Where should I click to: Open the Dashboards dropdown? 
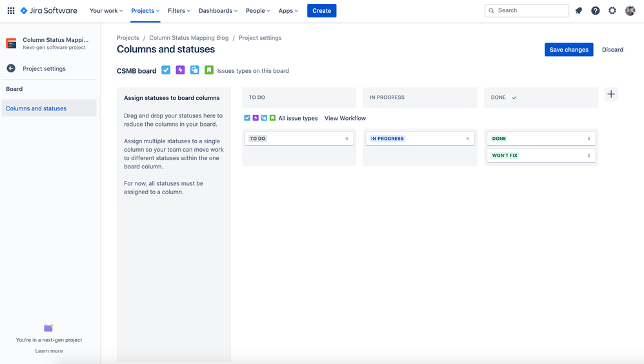tap(217, 11)
